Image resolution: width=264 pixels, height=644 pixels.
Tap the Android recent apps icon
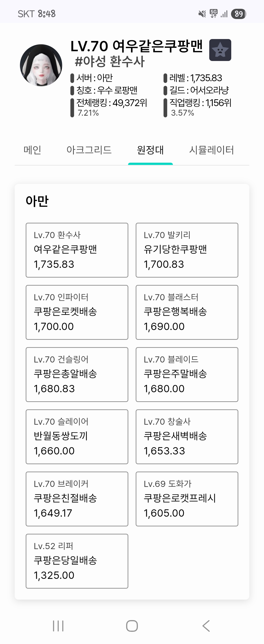click(x=58, y=626)
